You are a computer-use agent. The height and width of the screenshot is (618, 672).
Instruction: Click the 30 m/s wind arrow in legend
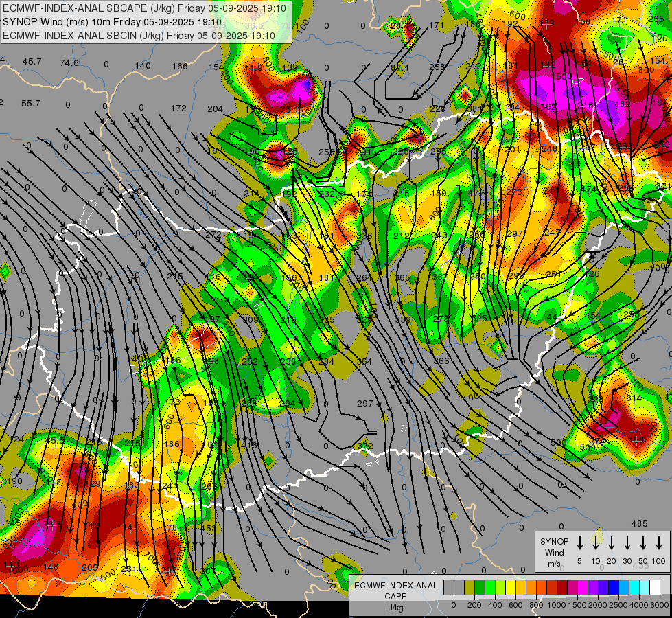tap(627, 543)
